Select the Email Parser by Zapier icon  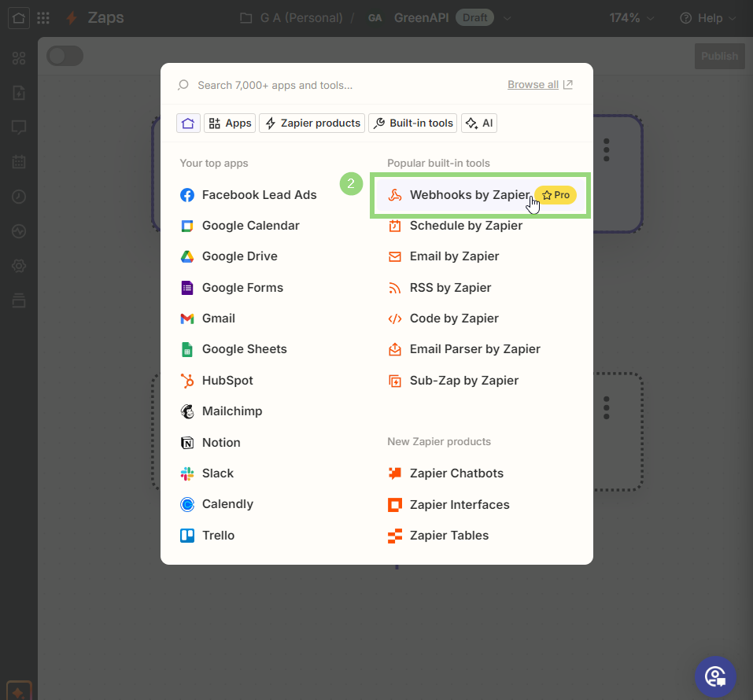click(x=394, y=348)
